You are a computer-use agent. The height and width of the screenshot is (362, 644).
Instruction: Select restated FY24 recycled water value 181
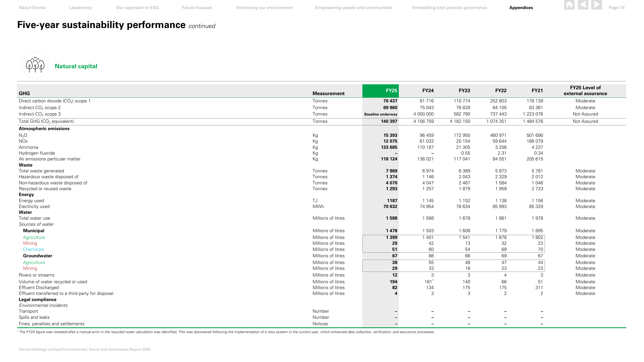click(x=428, y=282)
